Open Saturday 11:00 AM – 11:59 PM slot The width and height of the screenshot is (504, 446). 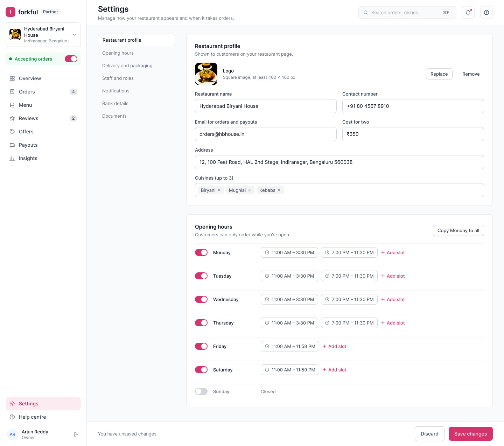pos(290,370)
